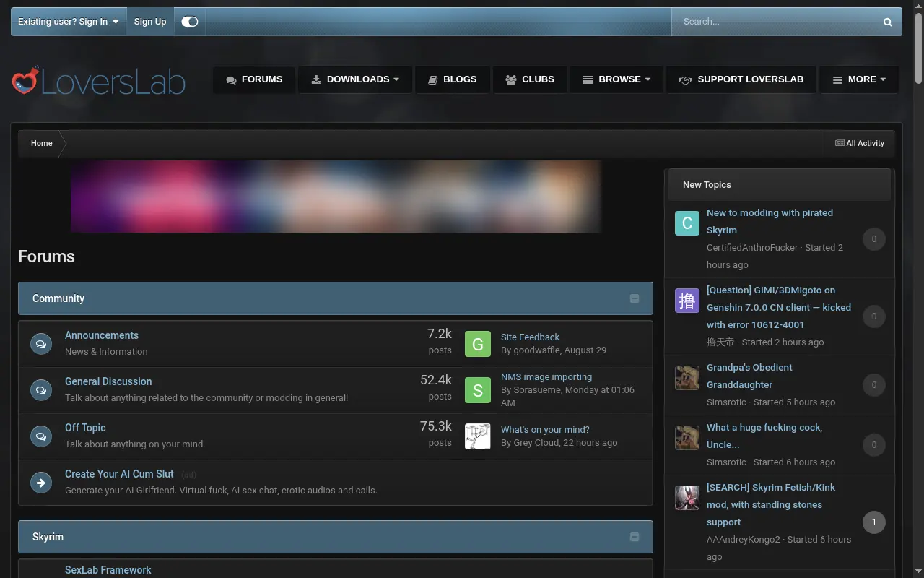Open the purple Chinese-character avatar
Screen dimensions: 924x578
coord(687,301)
